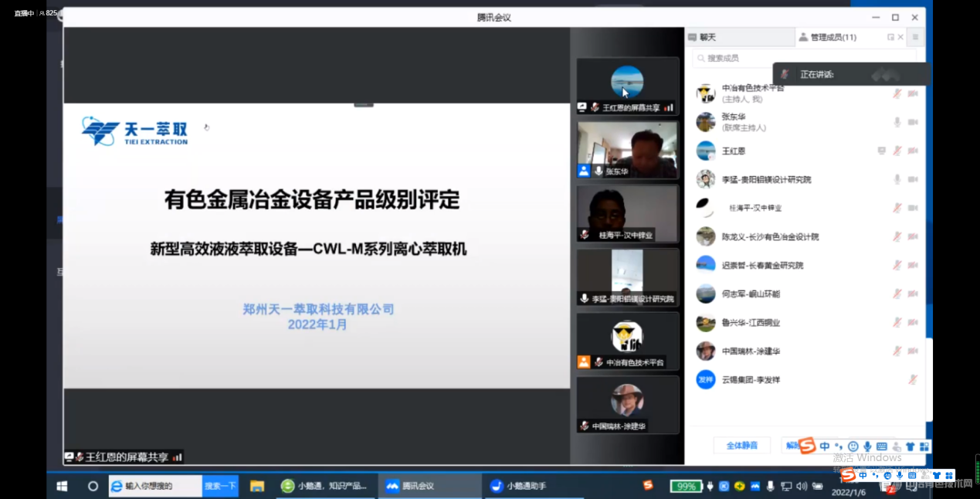Toggle 王红恩's camera in member list

[913, 151]
